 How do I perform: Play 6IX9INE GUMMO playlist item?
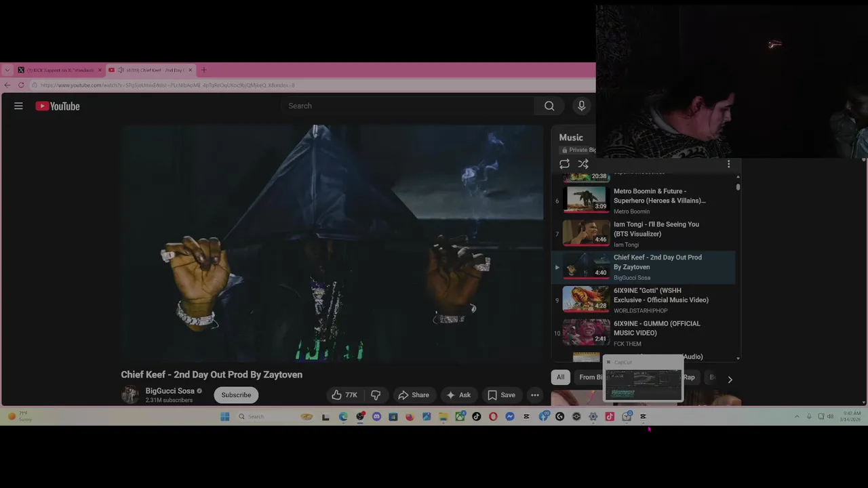(644, 333)
